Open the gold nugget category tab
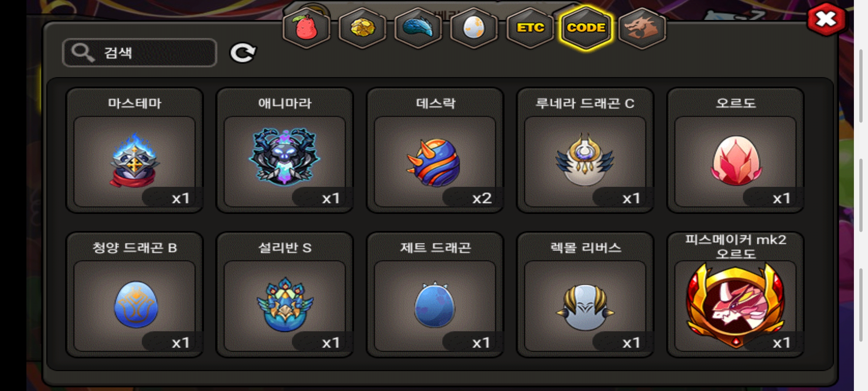868x391 pixels. point(362,28)
